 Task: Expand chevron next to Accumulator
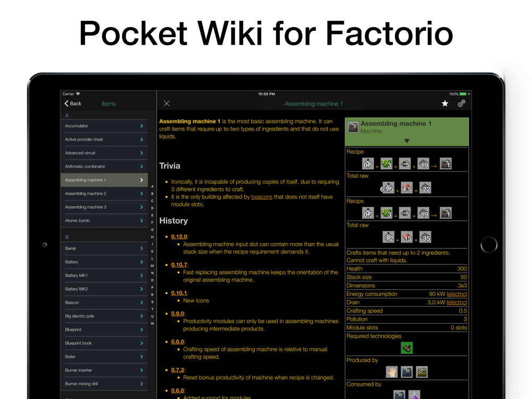coord(142,126)
